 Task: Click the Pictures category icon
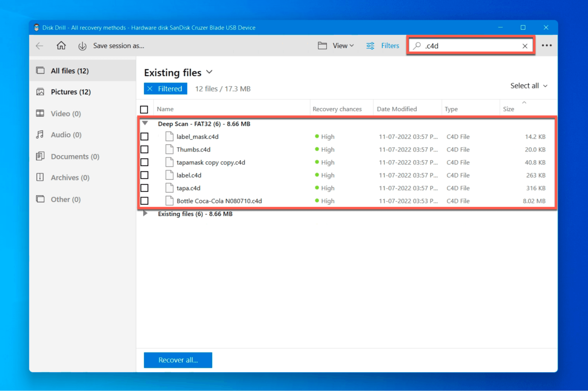pyautogui.click(x=40, y=92)
